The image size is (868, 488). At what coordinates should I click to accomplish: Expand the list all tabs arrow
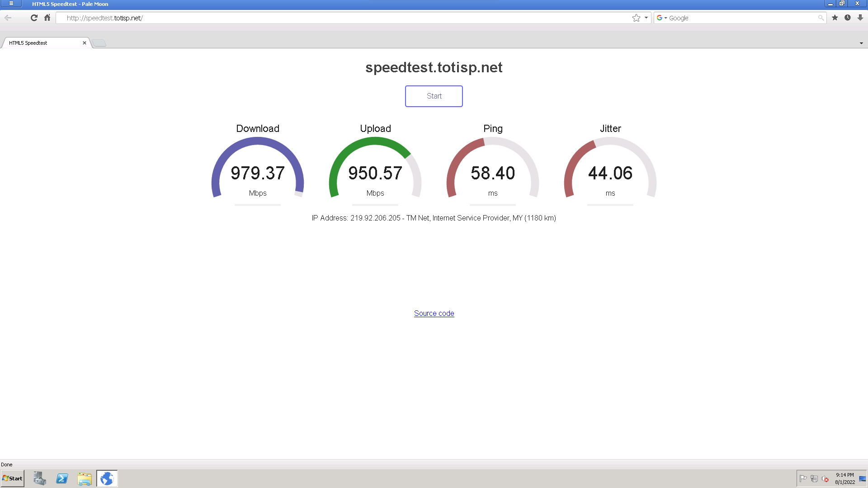coord(861,43)
